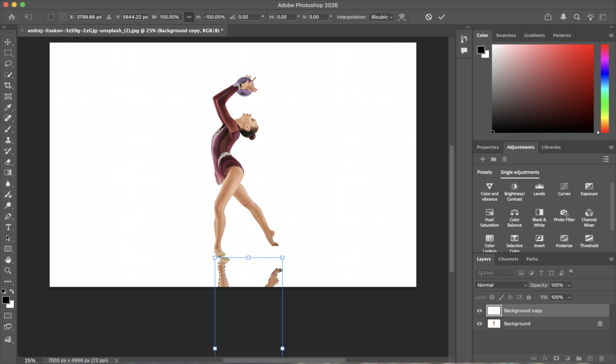616x364 pixels.
Task: Switch to the Channels tab
Action: tap(508, 259)
